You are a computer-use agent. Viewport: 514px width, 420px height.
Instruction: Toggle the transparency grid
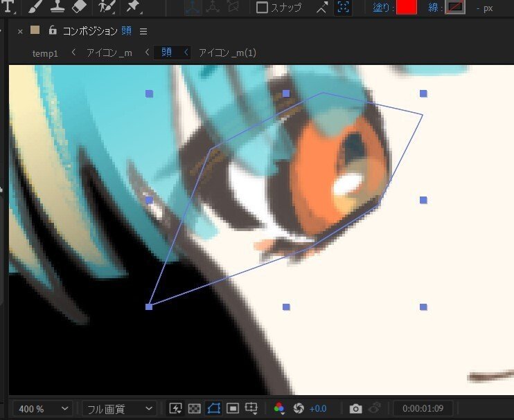195,408
